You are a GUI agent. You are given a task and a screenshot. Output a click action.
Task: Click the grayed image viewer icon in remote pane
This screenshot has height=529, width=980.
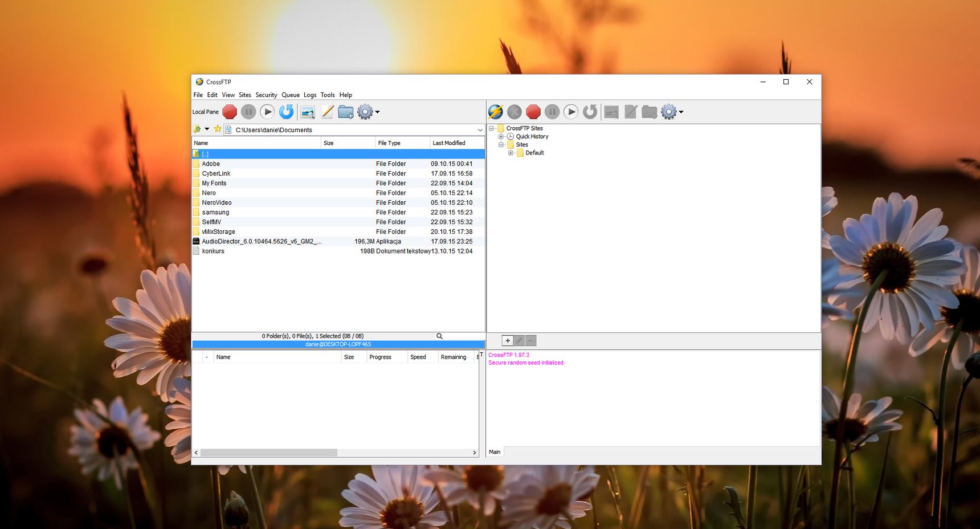611,112
